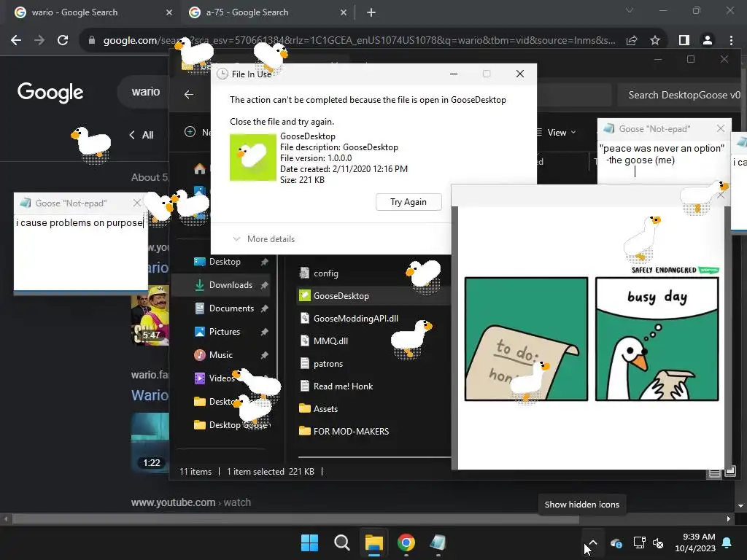Unpin Music via its pin icon

[x=264, y=355]
